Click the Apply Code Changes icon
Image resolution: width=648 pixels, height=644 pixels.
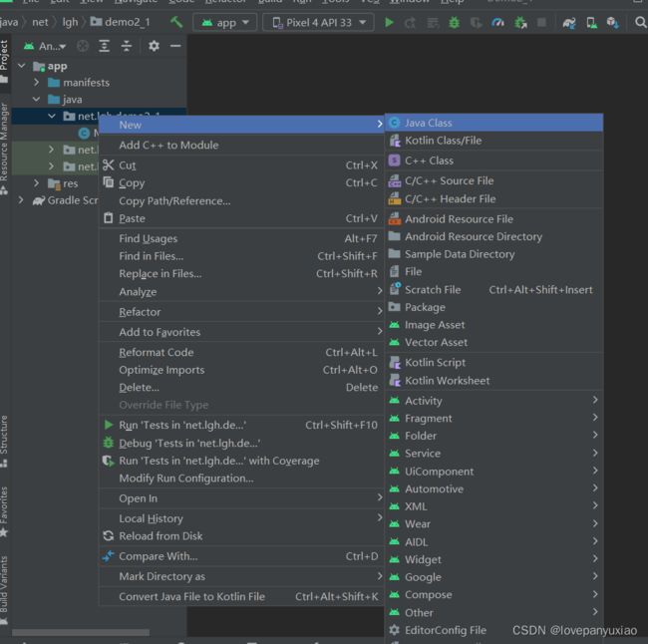[x=433, y=22]
